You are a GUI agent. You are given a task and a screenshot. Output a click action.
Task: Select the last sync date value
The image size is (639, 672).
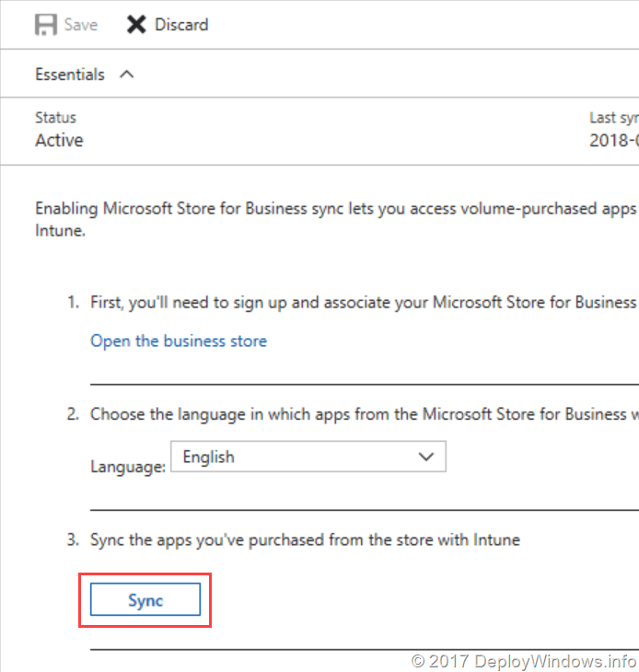coord(613,141)
